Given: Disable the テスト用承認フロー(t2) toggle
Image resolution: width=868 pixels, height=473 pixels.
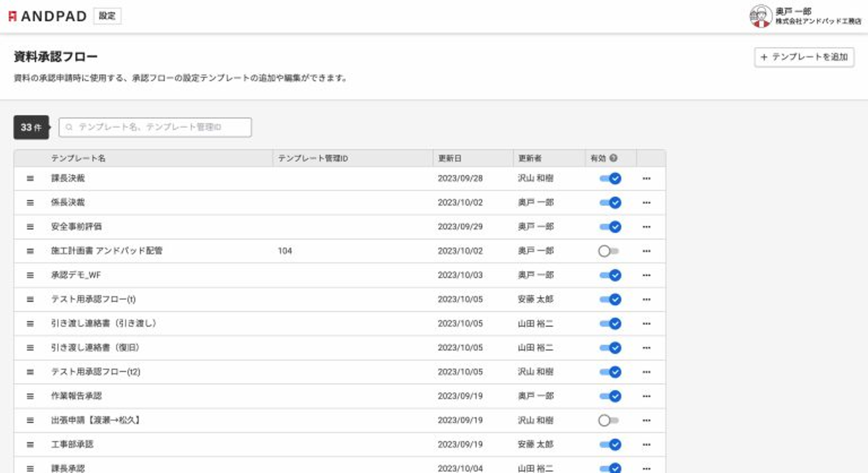Looking at the screenshot, I should [x=610, y=372].
